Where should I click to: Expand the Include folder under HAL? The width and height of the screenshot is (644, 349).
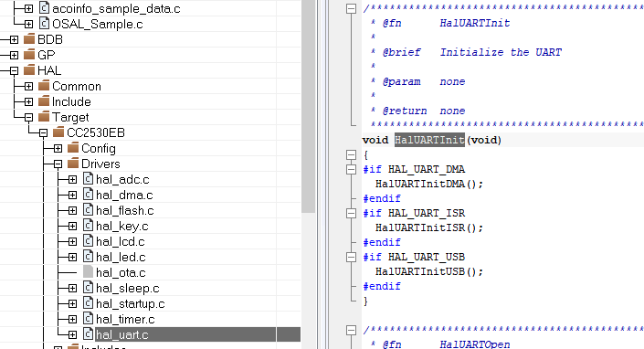28,101
